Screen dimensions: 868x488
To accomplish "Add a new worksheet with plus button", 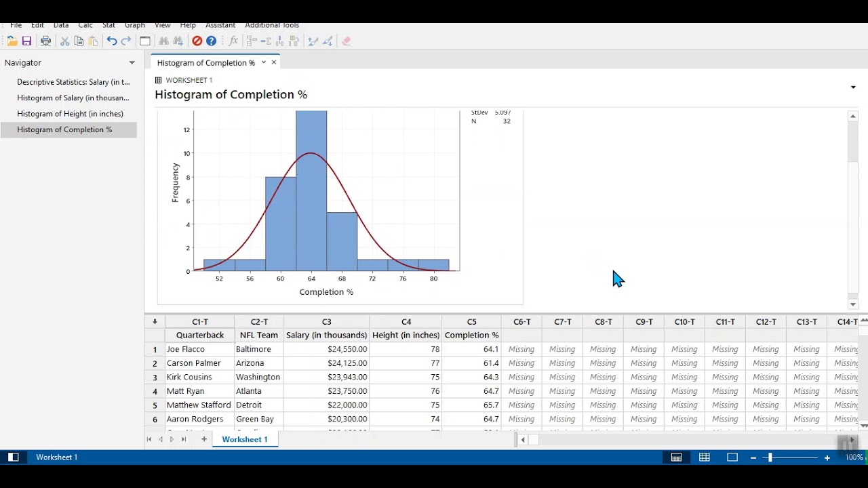I will pos(203,439).
